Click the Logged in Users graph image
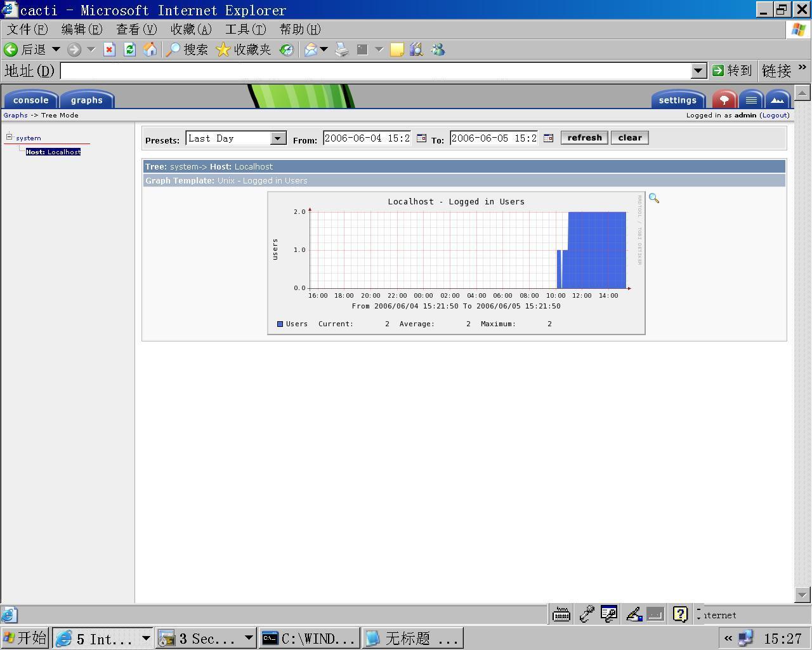Image resolution: width=812 pixels, height=650 pixels. click(456, 263)
